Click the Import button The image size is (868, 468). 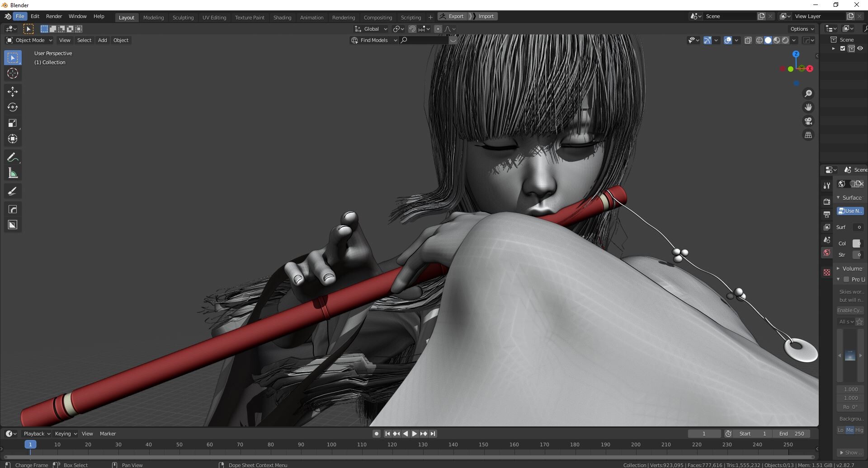(482, 16)
